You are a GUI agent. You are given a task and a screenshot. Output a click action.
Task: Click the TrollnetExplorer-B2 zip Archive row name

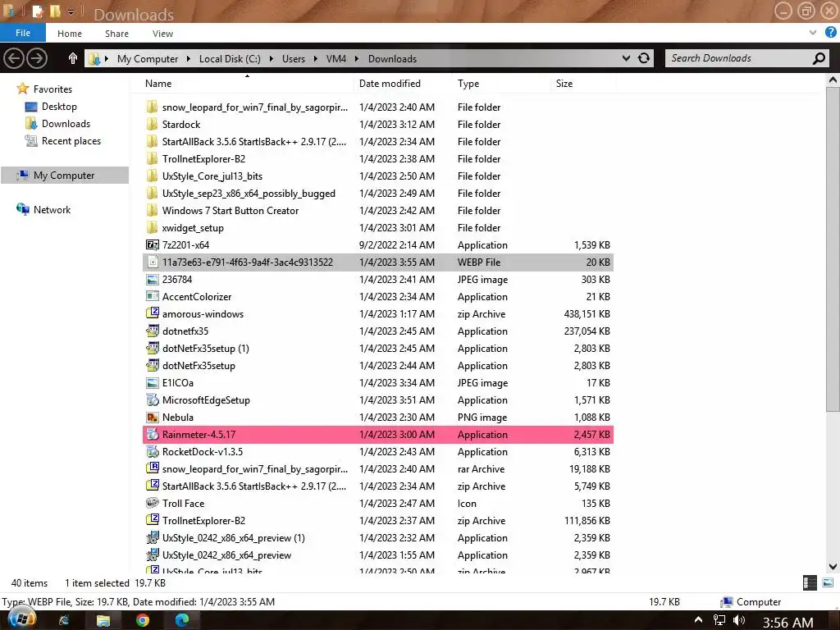203,520
